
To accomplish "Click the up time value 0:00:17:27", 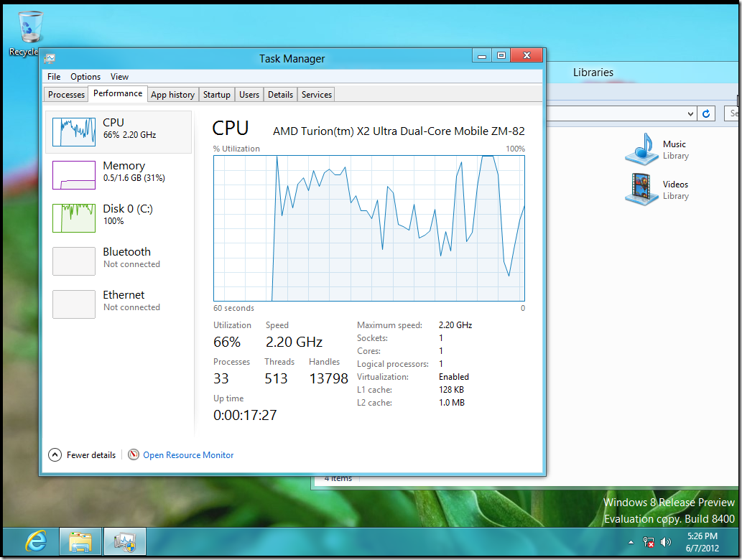I will point(245,415).
